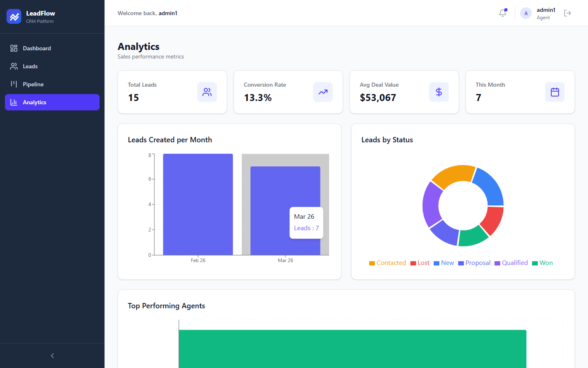
Task: Click the admin1 avatar circle
Action: 526,13
